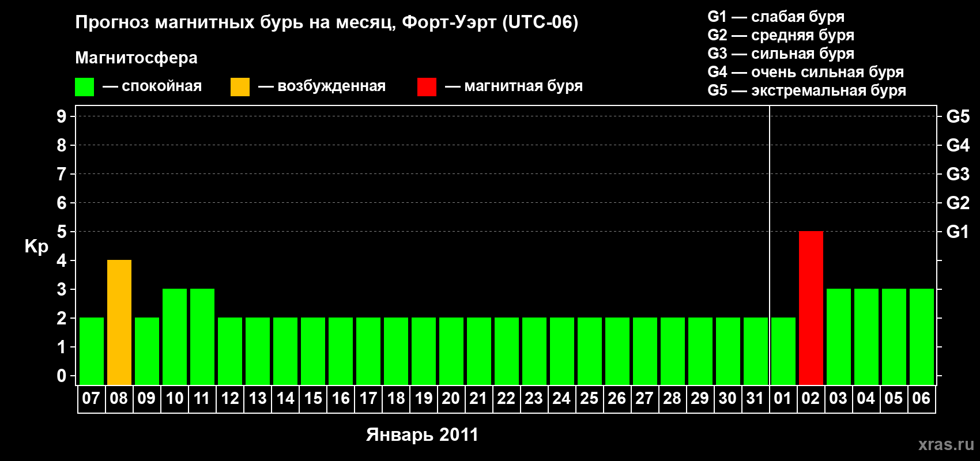The height and width of the screenshot is (461, 980).
Task: Click the 'G3 — сильная буря' legend line
Action: click(x=781, y=54)
